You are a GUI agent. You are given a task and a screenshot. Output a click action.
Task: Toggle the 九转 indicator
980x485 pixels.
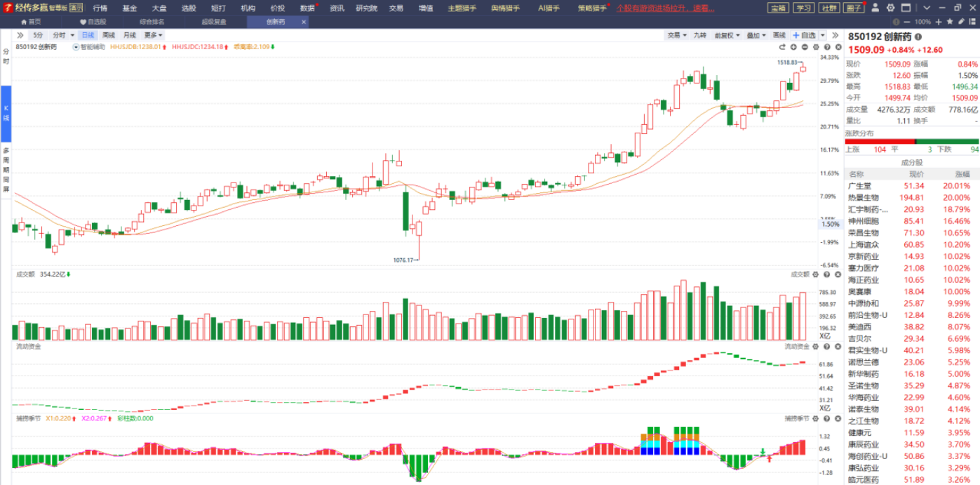[700, 35]
